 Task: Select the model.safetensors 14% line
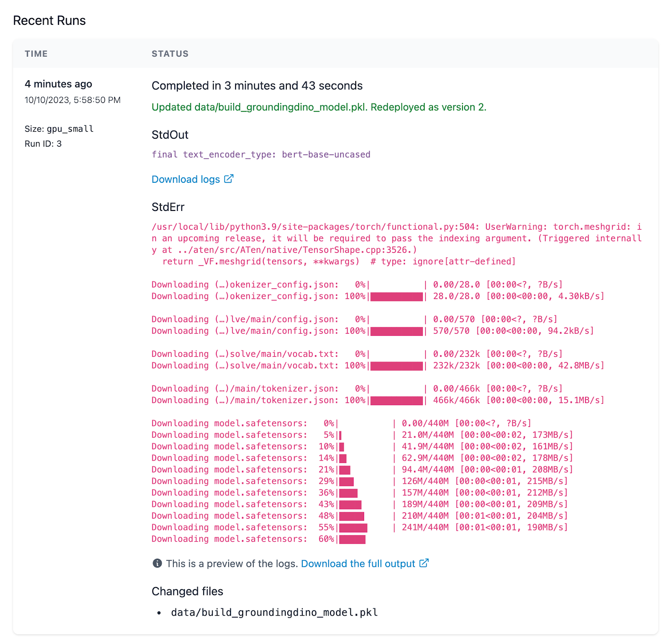point(362,458)
